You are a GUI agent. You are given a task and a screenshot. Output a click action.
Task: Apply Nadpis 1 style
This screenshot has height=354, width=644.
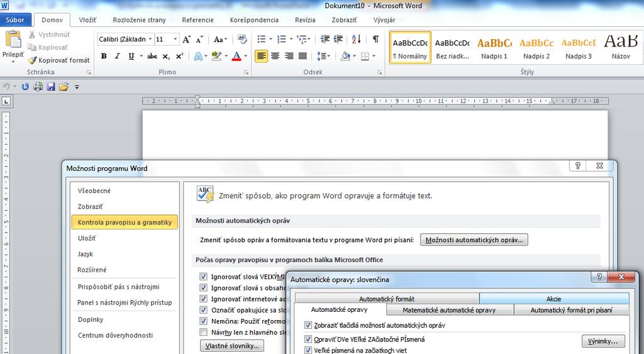pos(494,48)
